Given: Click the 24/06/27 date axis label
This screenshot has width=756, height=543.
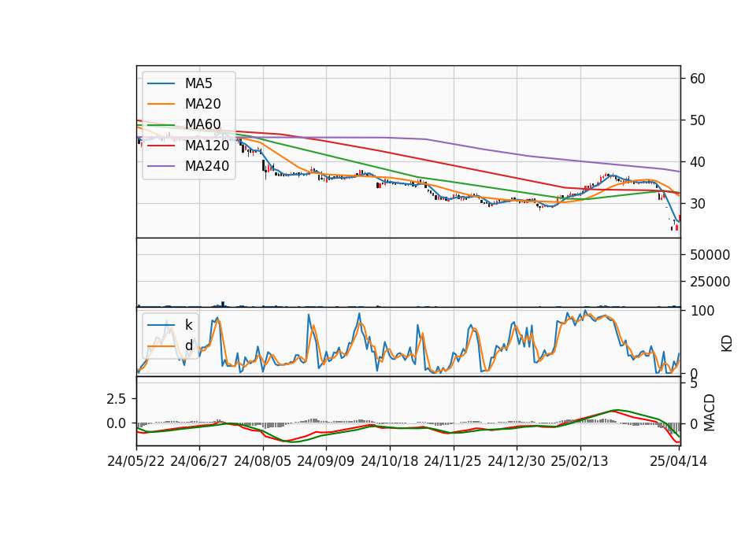Looking at the screenshot, I should [x=199, y=461].
